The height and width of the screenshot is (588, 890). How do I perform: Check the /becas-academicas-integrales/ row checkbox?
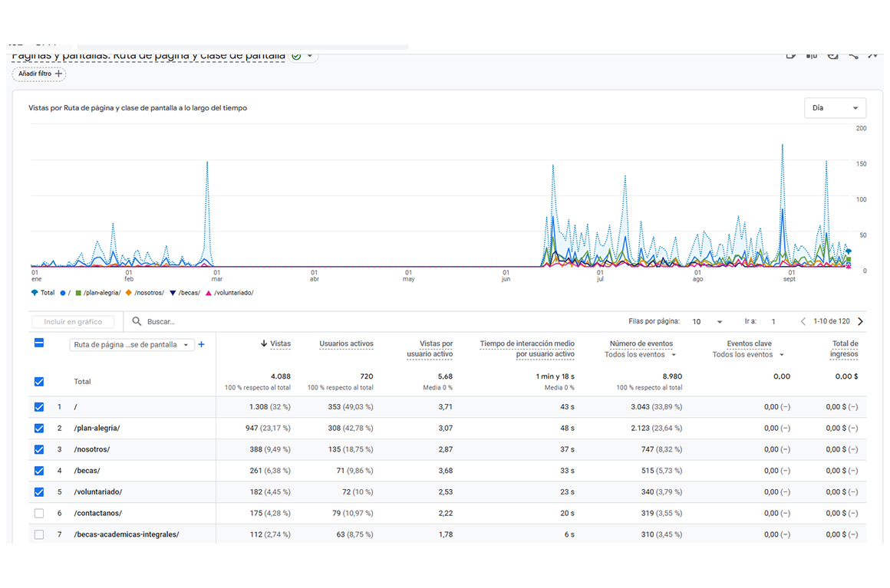click(x=39, y=534)
